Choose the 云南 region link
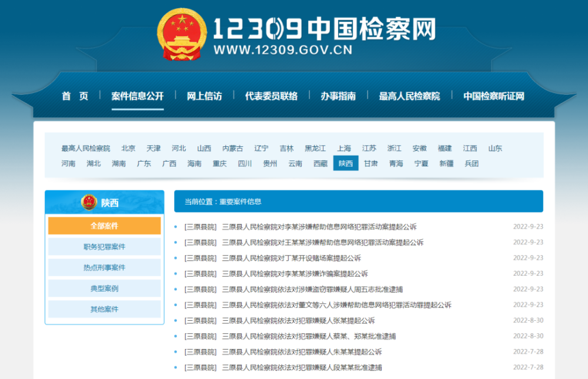 tap(296, 163)
